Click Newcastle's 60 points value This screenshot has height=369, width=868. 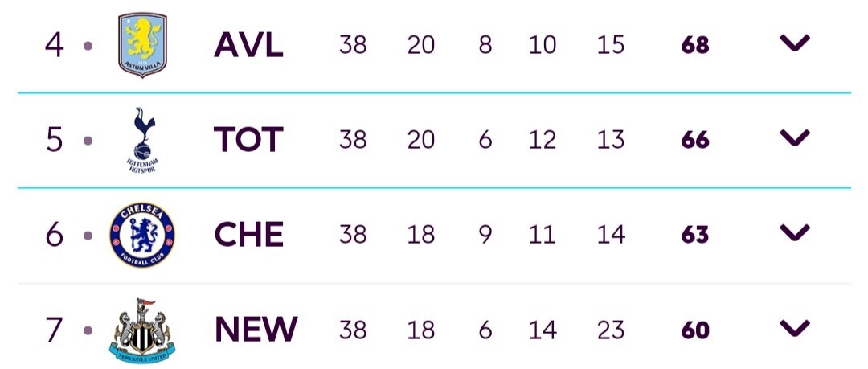point(695,330)
